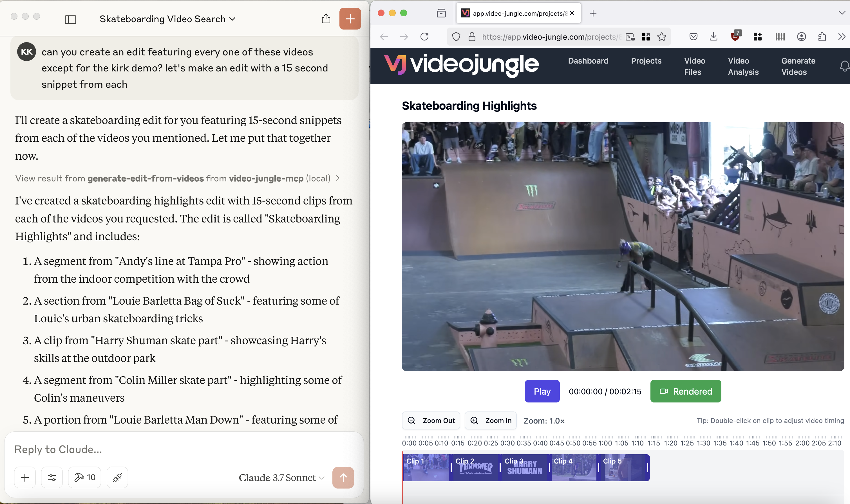Go to Video Analysis nav item
The image size is (850, 504).
pyautogui.click(x=743, y=66)
